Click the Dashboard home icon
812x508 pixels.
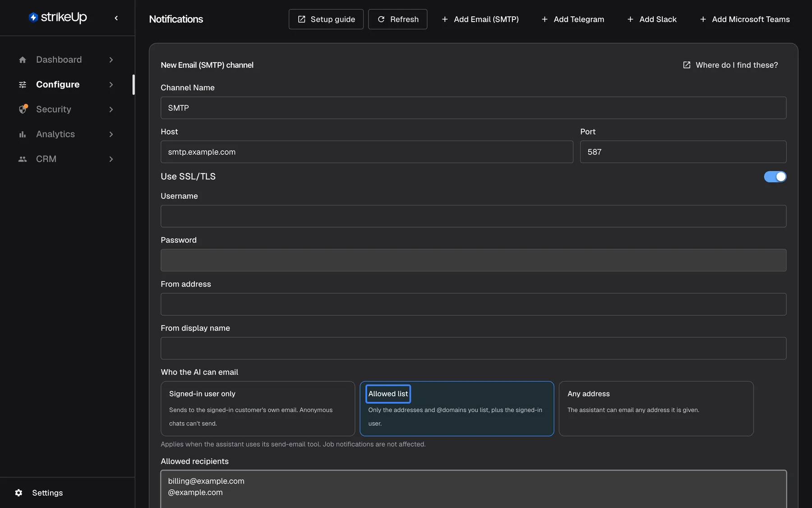click(23, 60)
